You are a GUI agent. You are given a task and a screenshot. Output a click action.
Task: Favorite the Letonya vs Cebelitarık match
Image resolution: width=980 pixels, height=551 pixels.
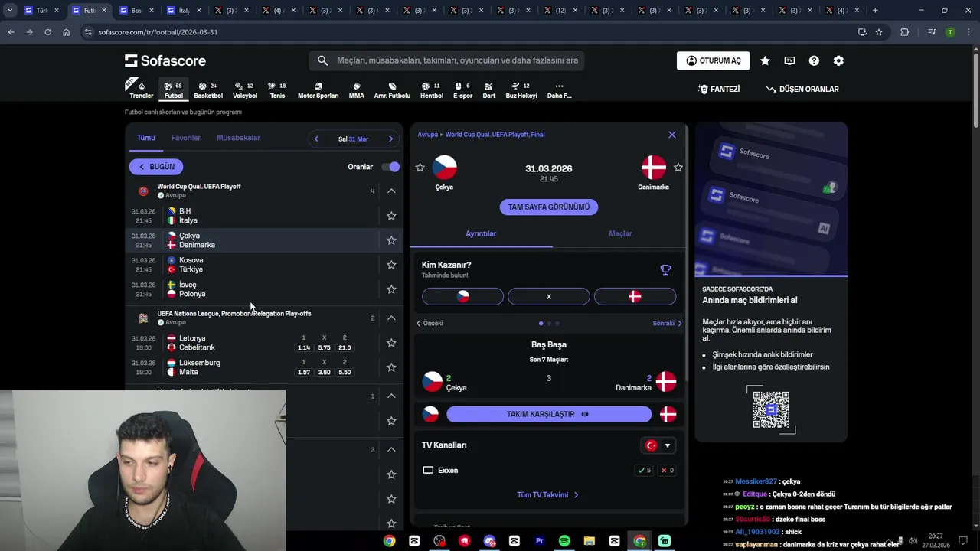[x=391, y=343]
